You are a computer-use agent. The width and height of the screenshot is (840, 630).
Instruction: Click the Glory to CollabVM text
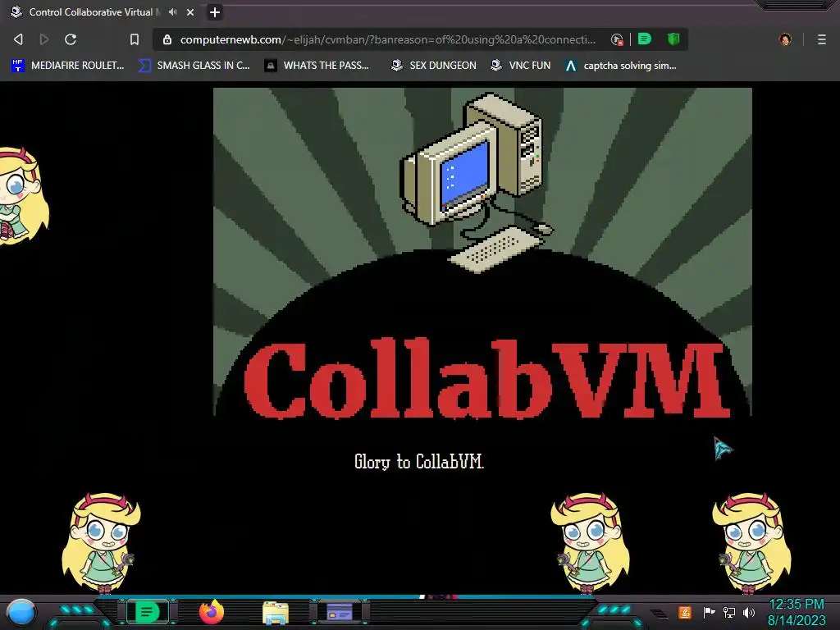(x=419, y=461)
